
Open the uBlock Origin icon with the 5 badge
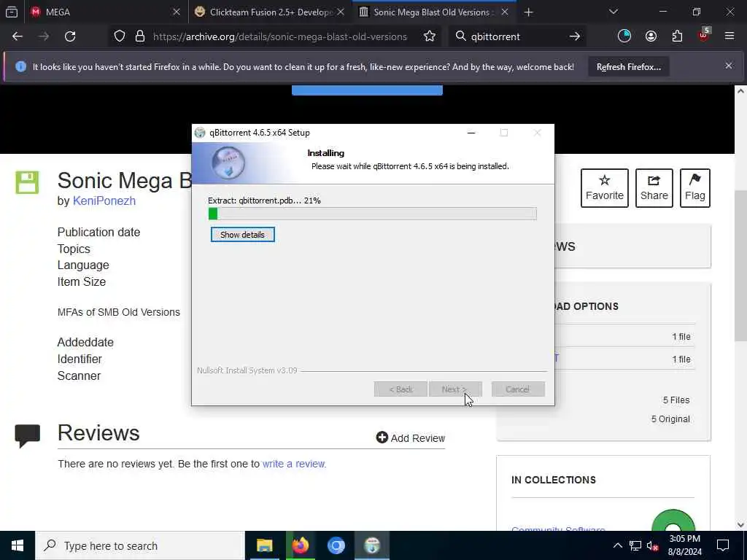pos(704,35)
